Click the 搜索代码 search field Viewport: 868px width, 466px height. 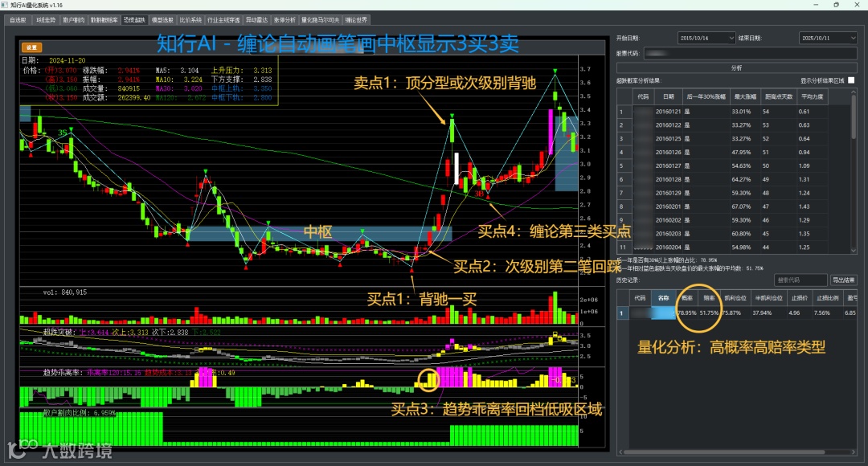tap(800, 280)
